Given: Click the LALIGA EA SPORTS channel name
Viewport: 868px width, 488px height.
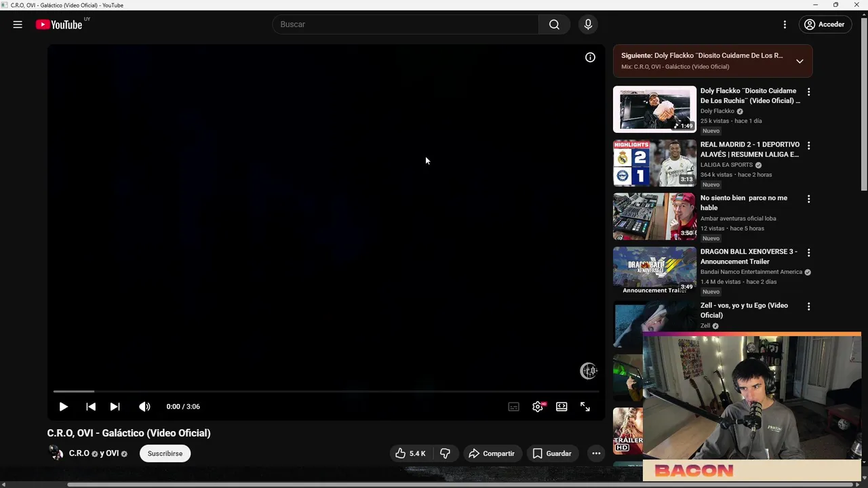Looking at the screenshot, I should [x=726, y=165].
